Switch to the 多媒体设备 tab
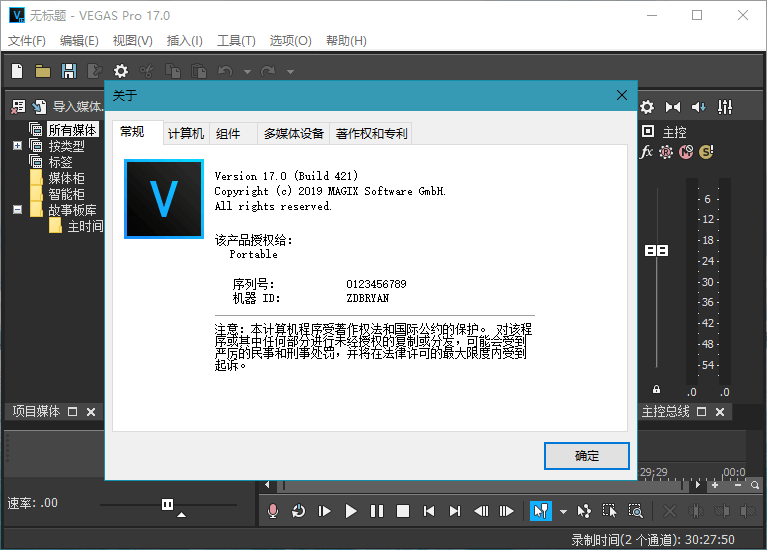767x550 pixels. point(294,134)
